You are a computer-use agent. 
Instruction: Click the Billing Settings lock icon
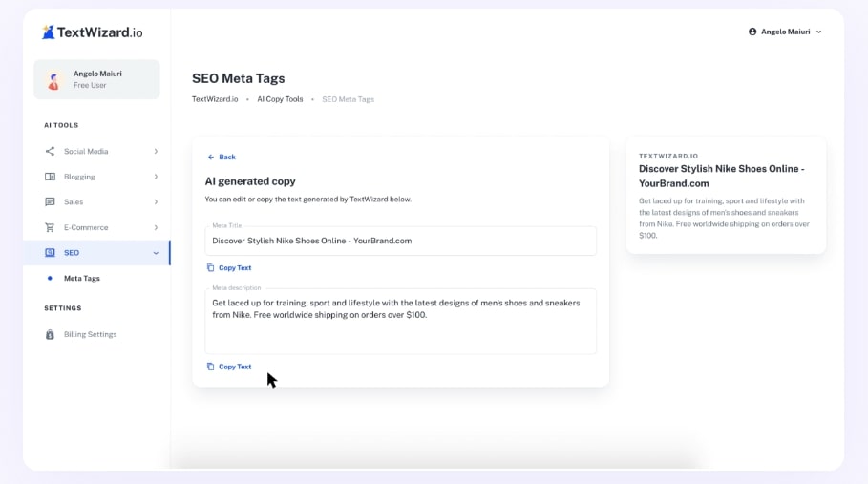point(51,334)
